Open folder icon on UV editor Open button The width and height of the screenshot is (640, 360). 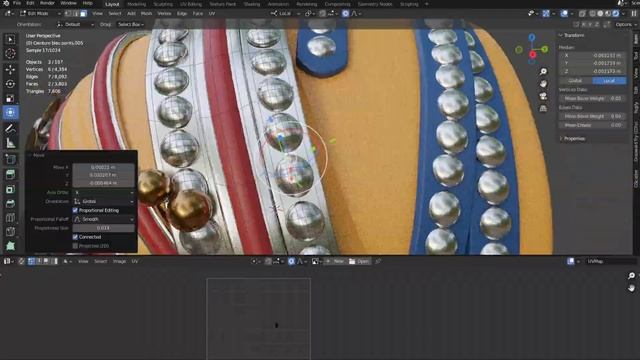(x=352, y=261)
